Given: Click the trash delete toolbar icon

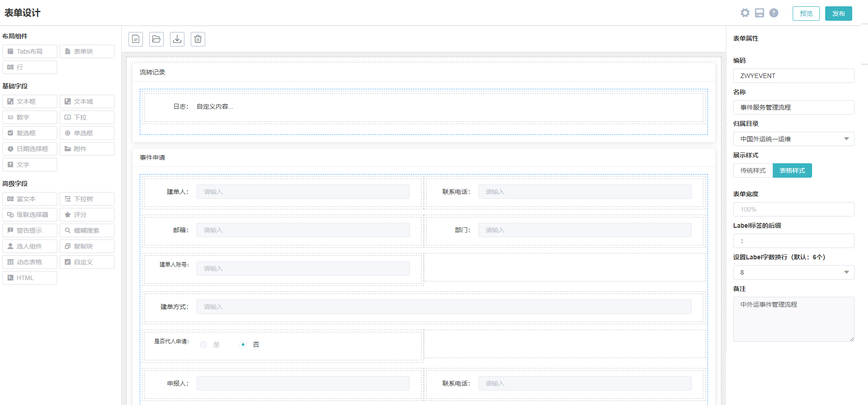Looking at the screenshot, I should pyautogui.click(x=198, y=39).
